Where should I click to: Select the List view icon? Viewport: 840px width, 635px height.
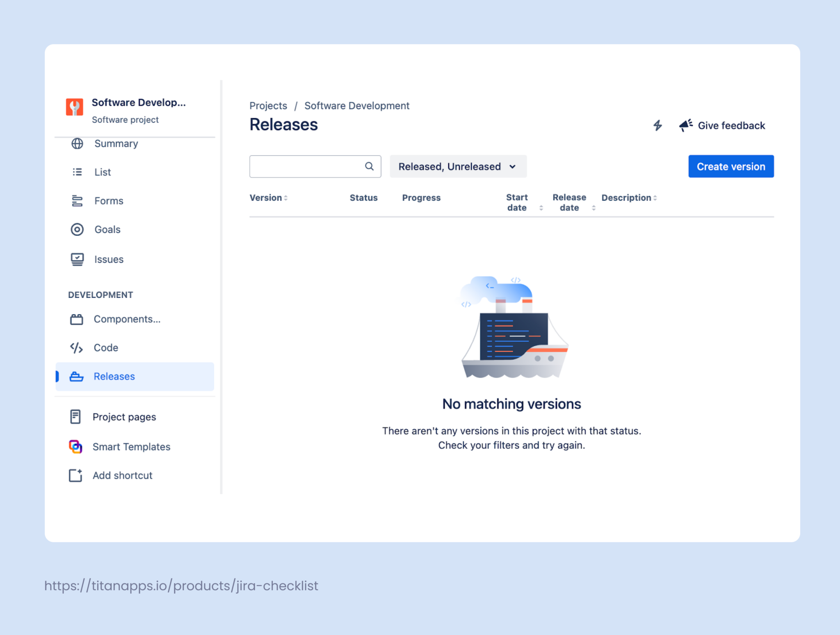click(x=77, y=172)
